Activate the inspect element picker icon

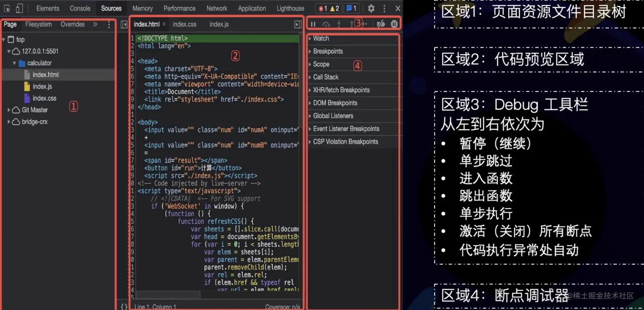[7, 9]
